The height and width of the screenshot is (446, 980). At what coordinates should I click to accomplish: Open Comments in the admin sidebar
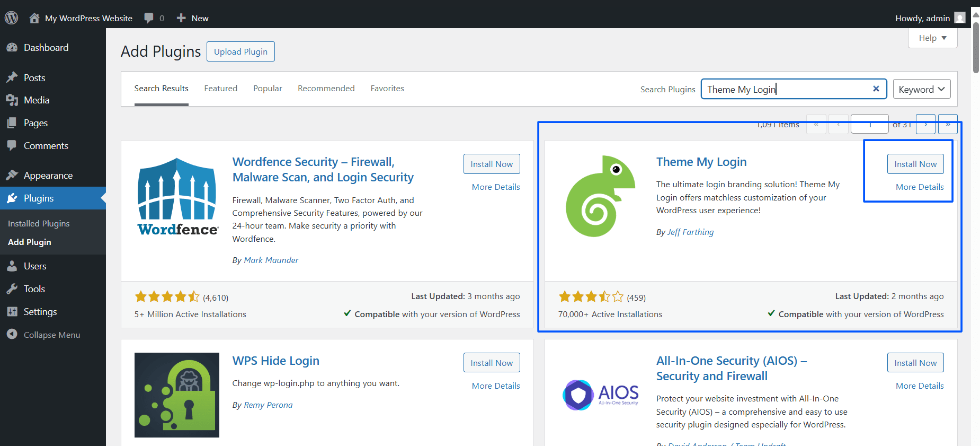[53, 146]
